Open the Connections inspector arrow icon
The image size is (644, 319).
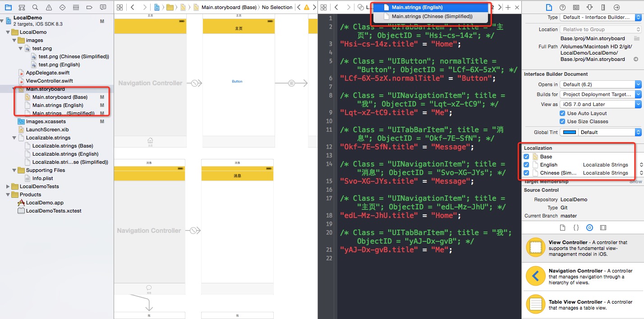616,7
